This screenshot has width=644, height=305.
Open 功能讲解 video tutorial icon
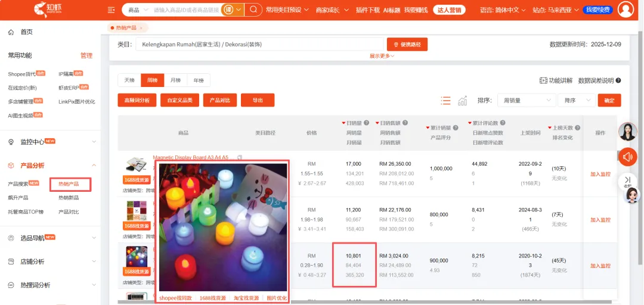pyautogui.click(x=543, y=80)
